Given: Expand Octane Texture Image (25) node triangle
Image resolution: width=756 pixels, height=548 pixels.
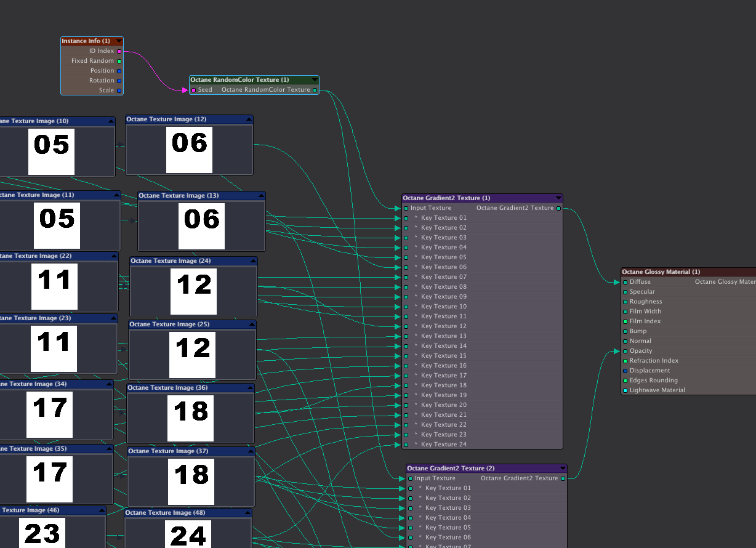Looking at the screenshot, I should click(x=252, y=324).
